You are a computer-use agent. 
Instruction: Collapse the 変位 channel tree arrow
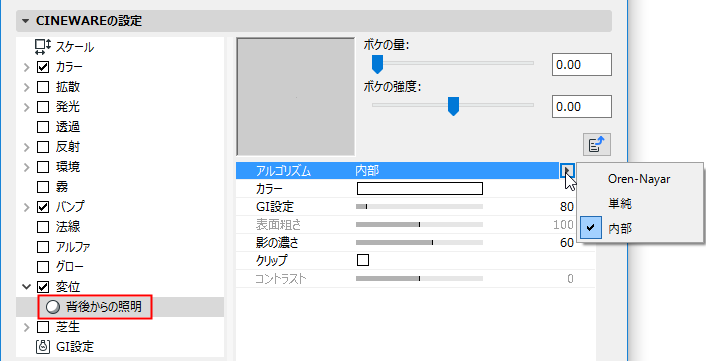(x=27, y=287)
